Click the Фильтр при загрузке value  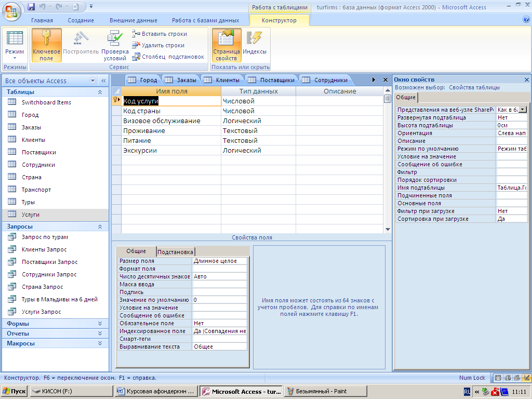(511, 211)
